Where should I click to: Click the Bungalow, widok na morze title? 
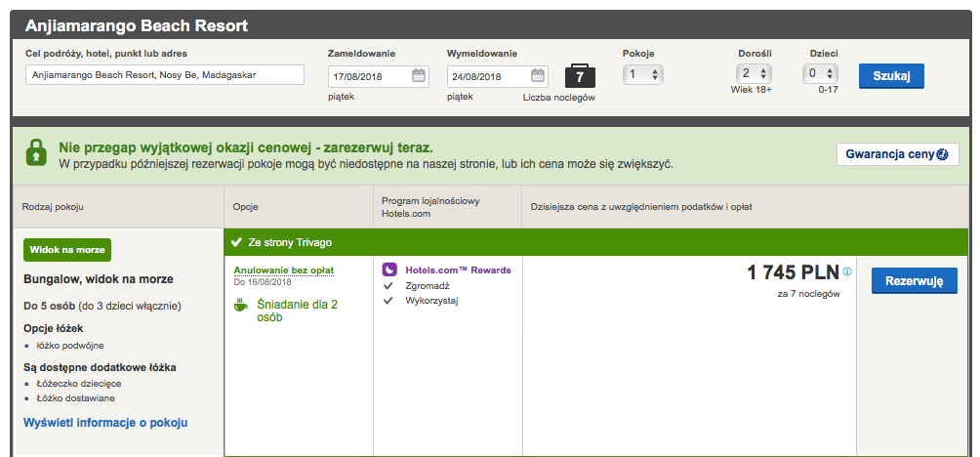(x=99, y=279)
